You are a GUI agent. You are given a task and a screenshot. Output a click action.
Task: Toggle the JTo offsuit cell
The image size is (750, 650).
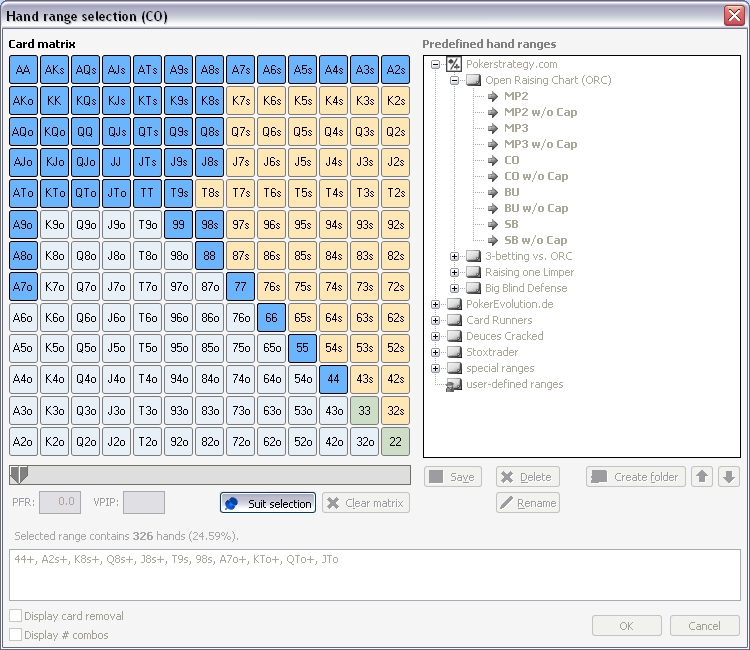[116, 193]
